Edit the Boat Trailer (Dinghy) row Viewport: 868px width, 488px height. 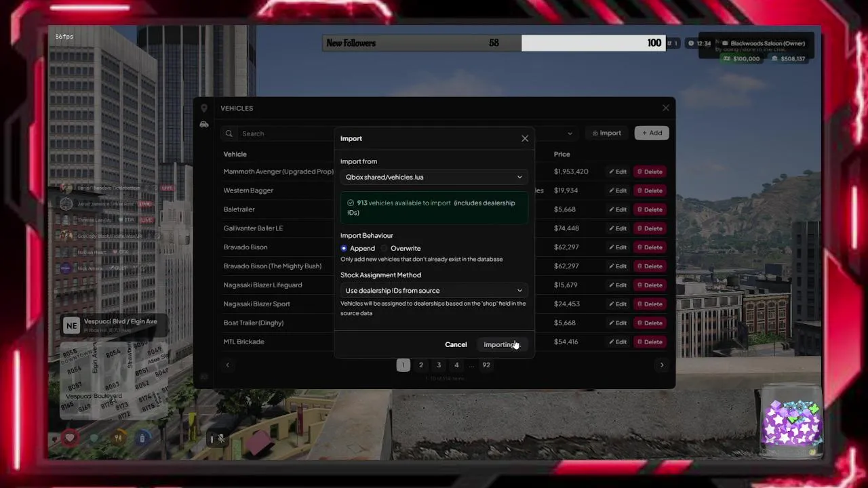[x=617, y=323]
